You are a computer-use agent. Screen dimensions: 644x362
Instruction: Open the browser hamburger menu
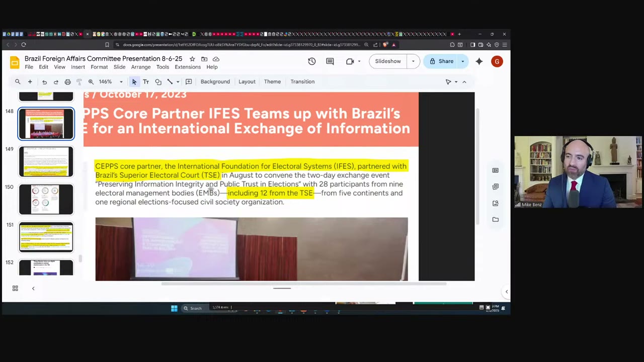click(x=505, y=45)
